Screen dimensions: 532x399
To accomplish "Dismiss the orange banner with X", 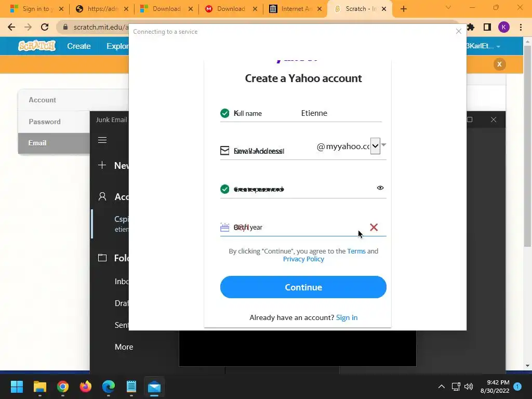I will tap(499, 64).
